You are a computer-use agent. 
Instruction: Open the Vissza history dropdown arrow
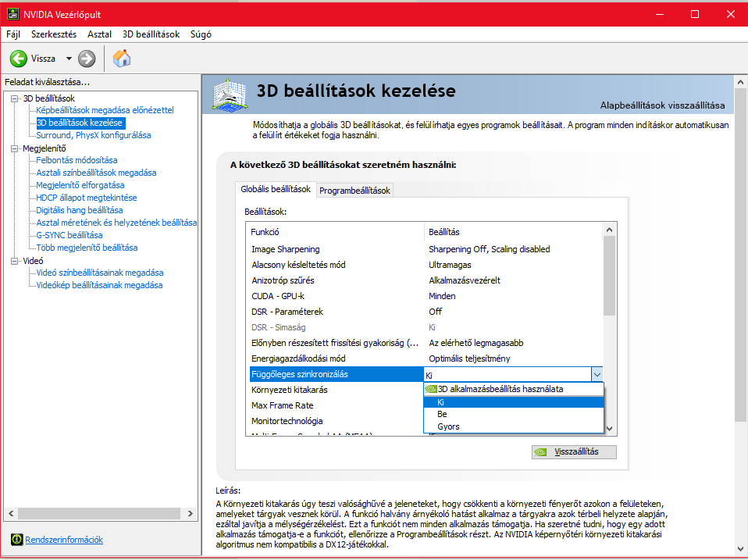click(x=69, y=59)
